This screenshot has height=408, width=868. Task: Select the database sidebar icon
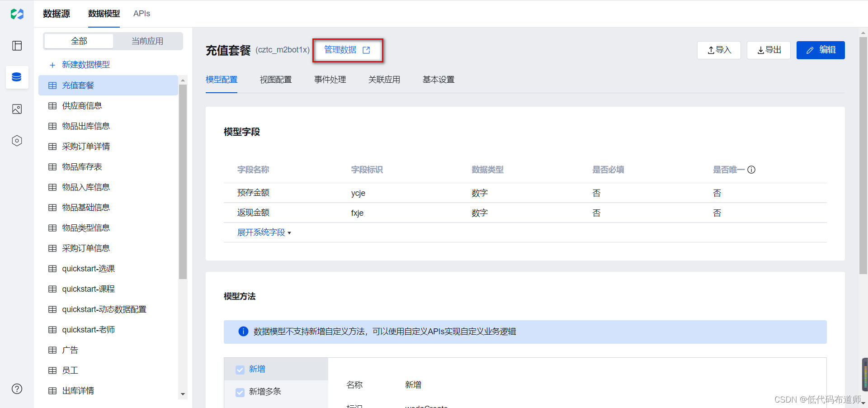tap(17, 77)
